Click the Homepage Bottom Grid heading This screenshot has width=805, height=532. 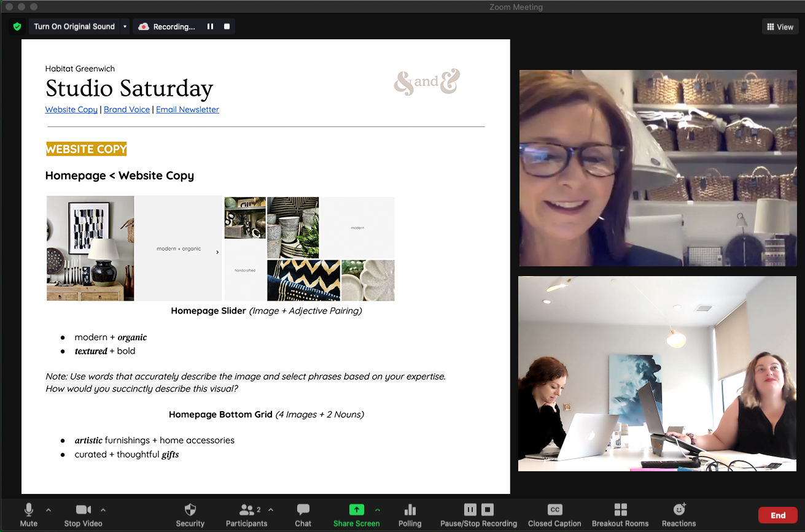click(266, 414)
